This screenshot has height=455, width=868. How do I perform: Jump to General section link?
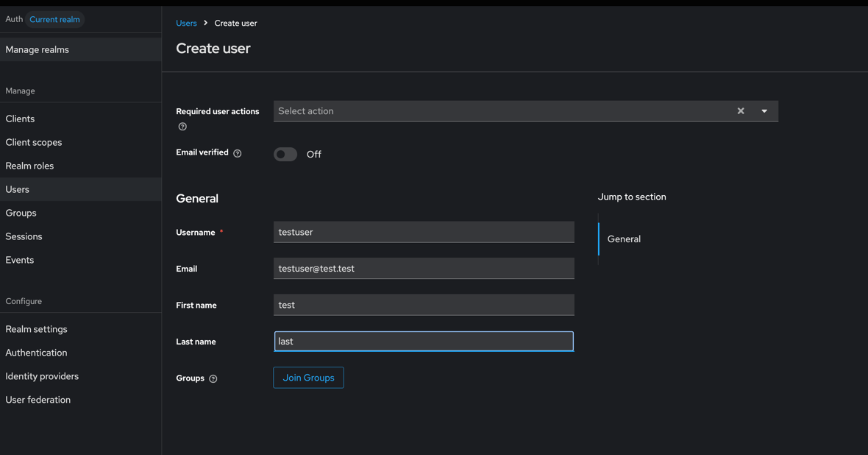tap(624, 239)
